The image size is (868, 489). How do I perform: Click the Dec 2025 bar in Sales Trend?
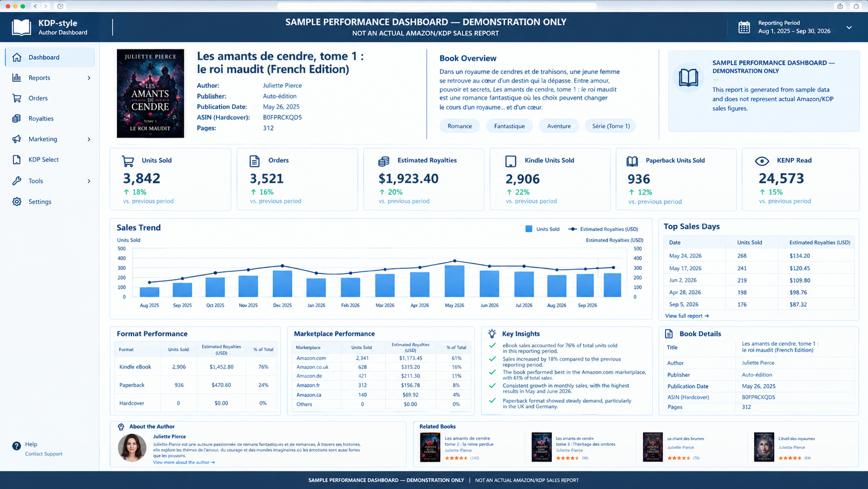click(282, 284)
